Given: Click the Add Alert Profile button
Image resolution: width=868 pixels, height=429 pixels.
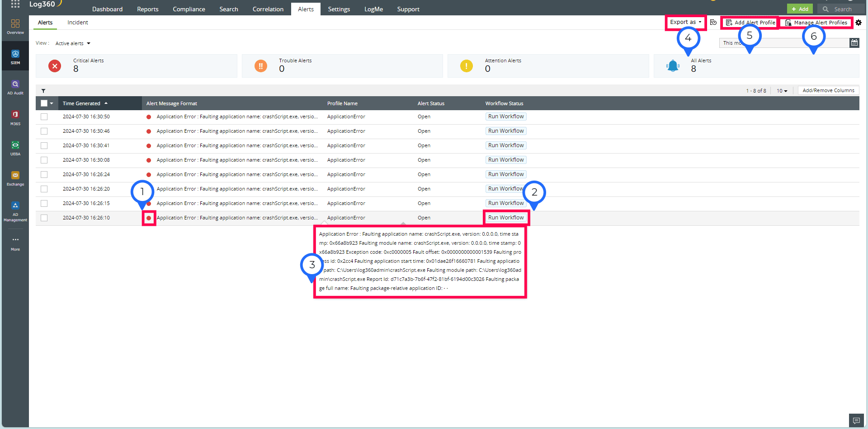Looking at the screenshot, I should pos(750,22).
